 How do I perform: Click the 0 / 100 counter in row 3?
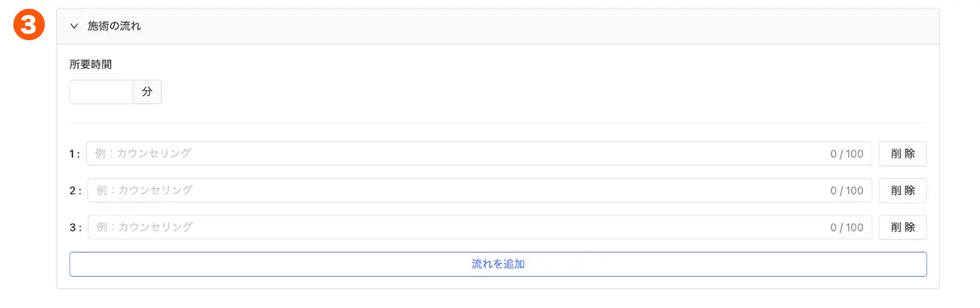(846, 228)
